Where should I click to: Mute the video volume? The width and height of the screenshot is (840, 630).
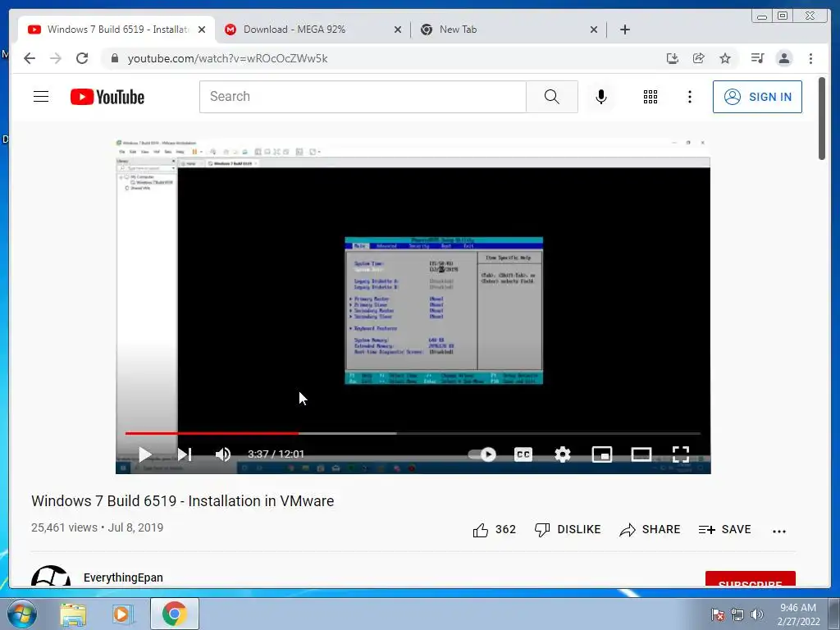[x=223, y=454]
